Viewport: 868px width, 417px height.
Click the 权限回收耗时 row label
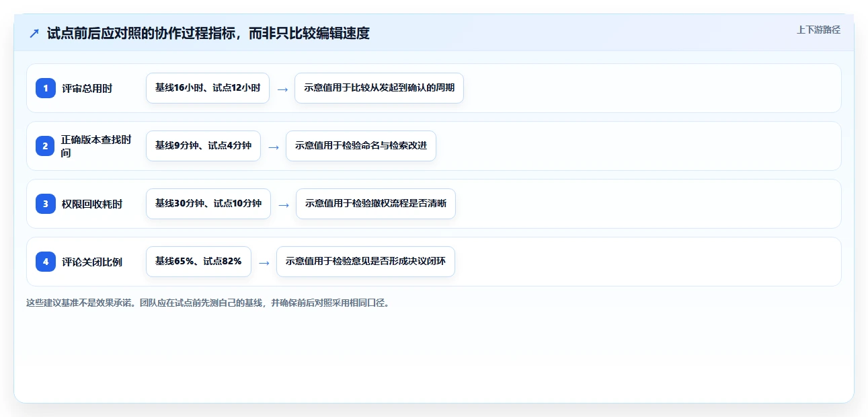point(92,204)
